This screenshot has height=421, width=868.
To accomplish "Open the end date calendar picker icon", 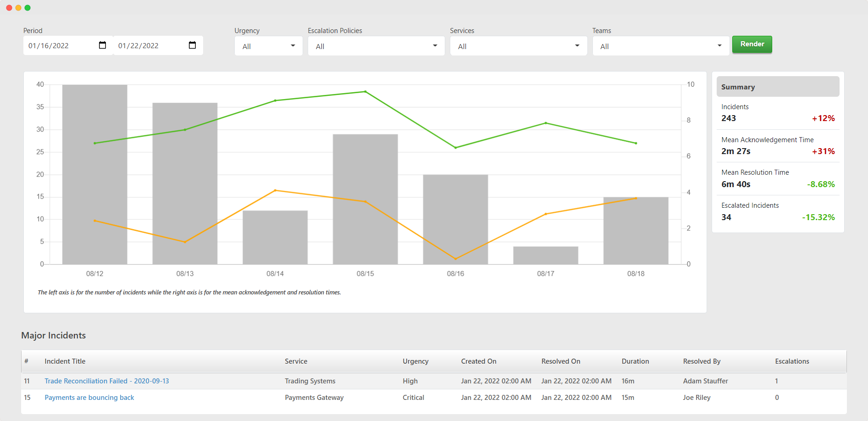I will click(192, 45).
